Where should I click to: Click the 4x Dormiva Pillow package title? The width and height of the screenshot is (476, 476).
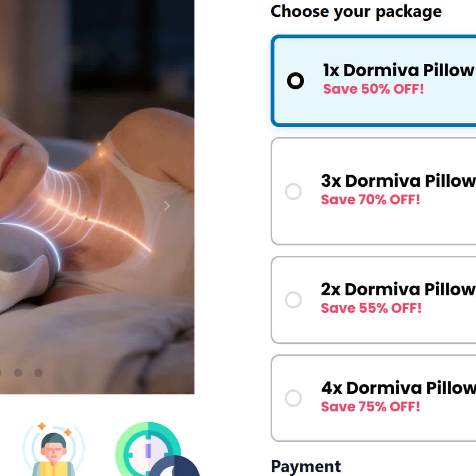pos(398,388)
